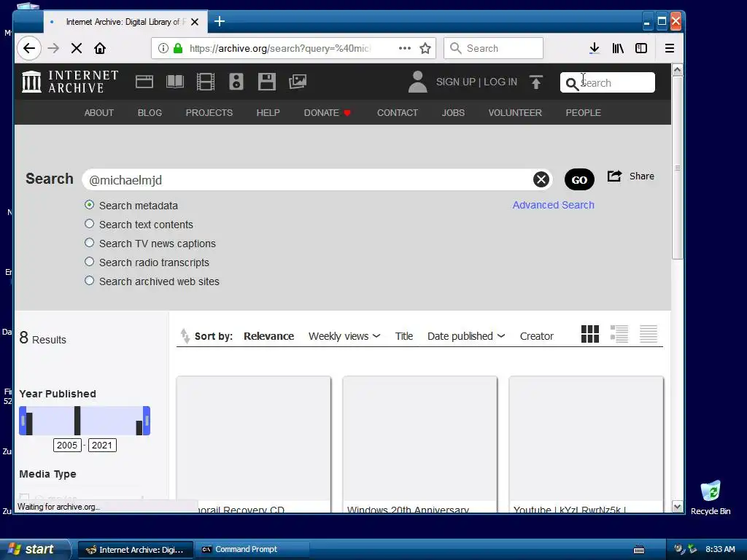Switch to Command Prompt in taskbar
The image size is (747, 560).
[251, 550]
